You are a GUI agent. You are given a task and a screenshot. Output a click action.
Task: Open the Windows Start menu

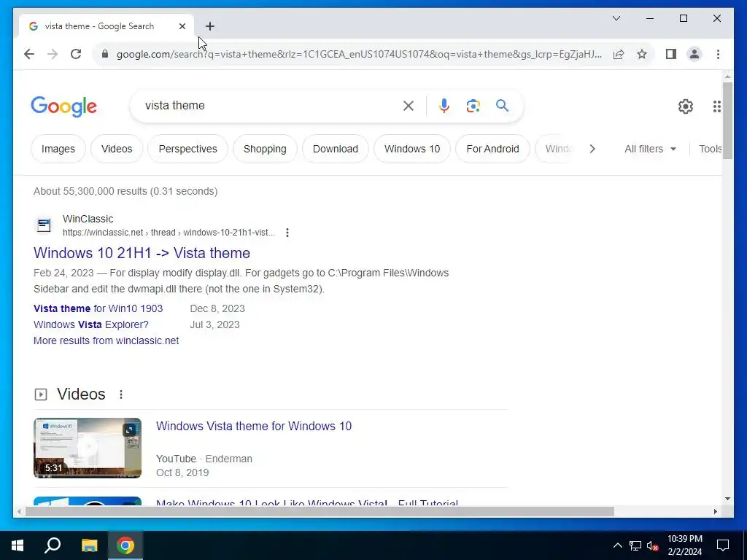click(18, 545)
